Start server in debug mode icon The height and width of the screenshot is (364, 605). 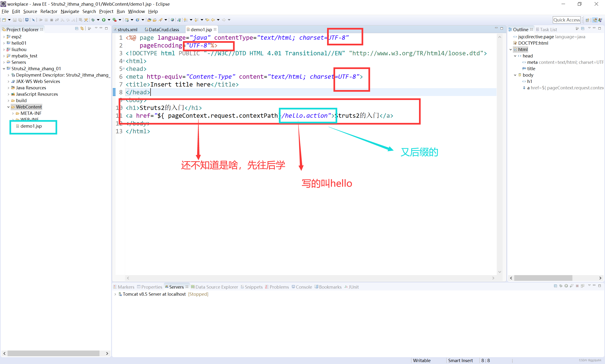pyautogui.click(x=561, y=286)
